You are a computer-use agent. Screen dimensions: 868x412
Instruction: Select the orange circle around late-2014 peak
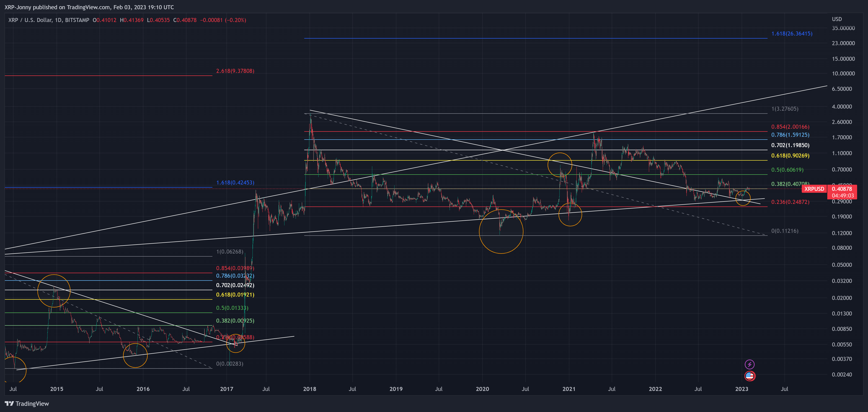click(x=54, y=291)
